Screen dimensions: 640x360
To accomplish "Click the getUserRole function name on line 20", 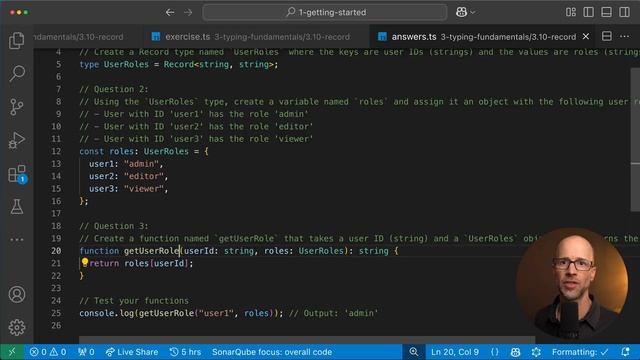I will click(x=152, y=251).
